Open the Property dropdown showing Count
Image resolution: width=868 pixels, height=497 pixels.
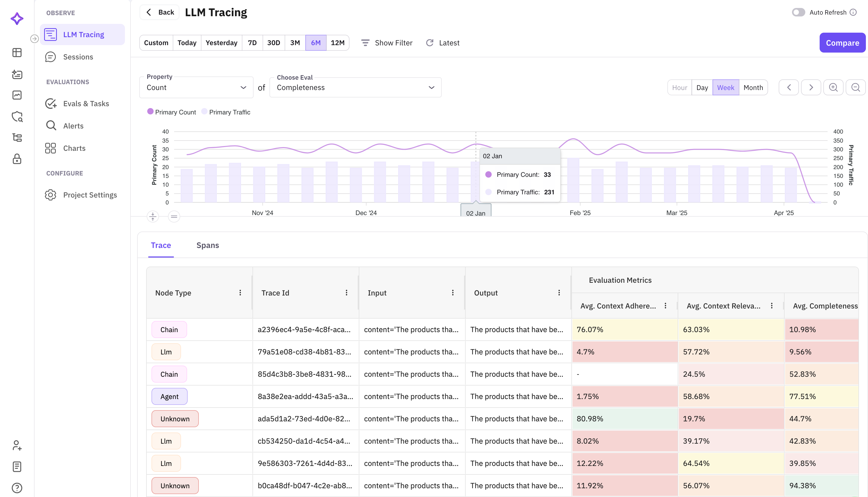click(196, 87)
